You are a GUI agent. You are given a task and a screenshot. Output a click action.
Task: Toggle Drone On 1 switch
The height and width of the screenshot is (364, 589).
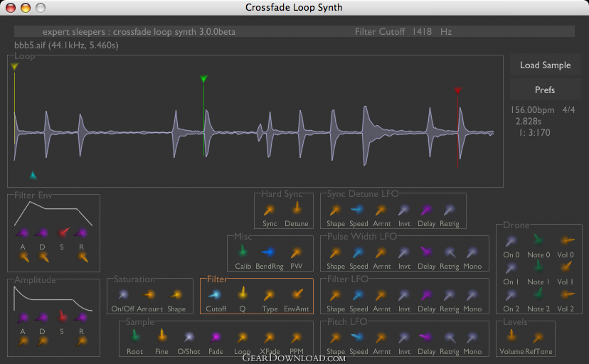[511, 268]
